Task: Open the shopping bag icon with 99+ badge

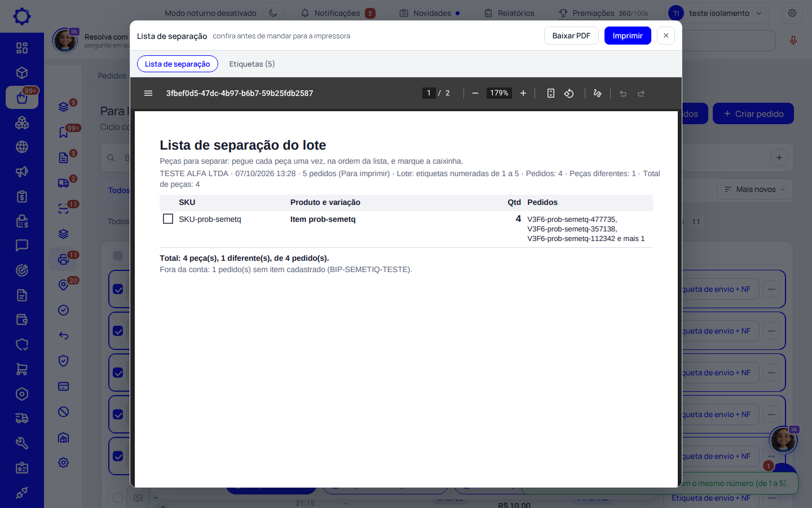Action: [22, 98]
